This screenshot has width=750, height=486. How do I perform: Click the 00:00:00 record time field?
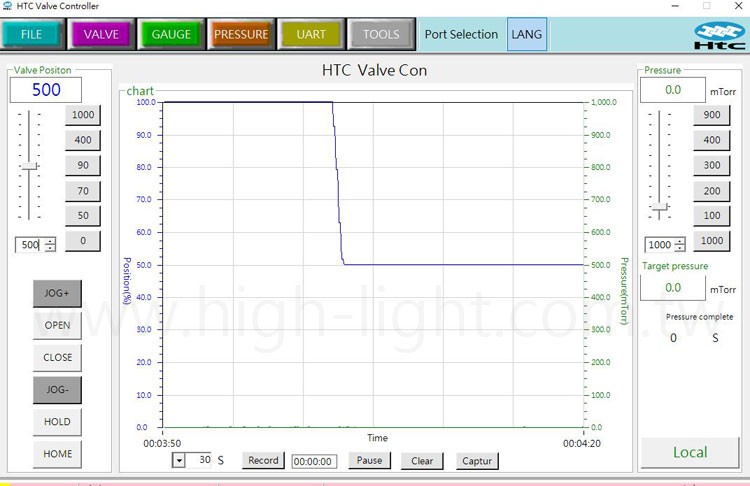[x=314, y=462]
